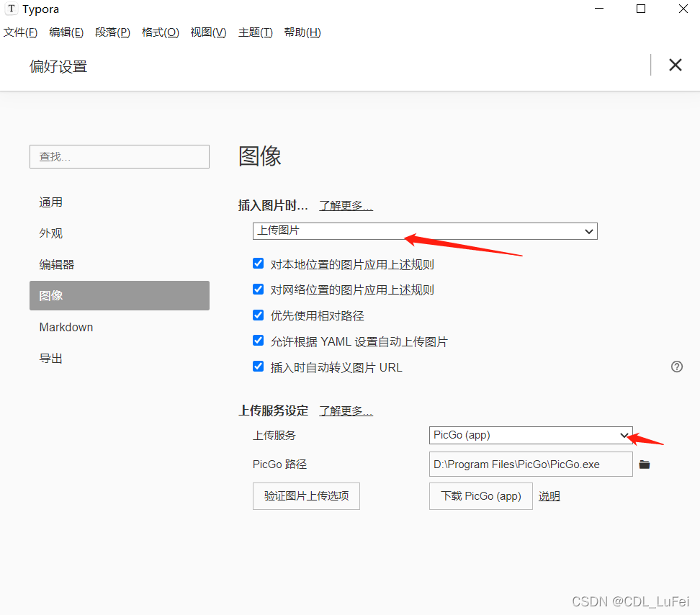The height and width of the screenshot is (615, 700).
Task: Click the PicGo path text field
Action: click(531, 464)
